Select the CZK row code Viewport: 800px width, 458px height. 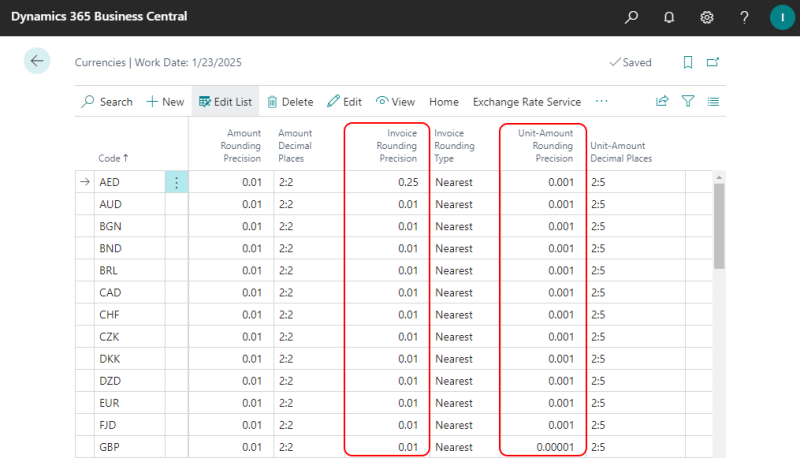click(109, 337)
